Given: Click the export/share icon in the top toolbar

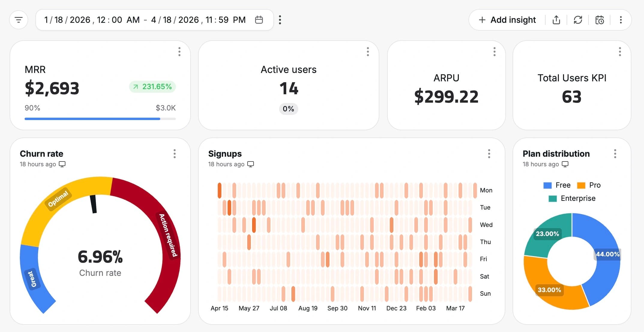Looking at the screenshot, I should click(x=556, y=20).
